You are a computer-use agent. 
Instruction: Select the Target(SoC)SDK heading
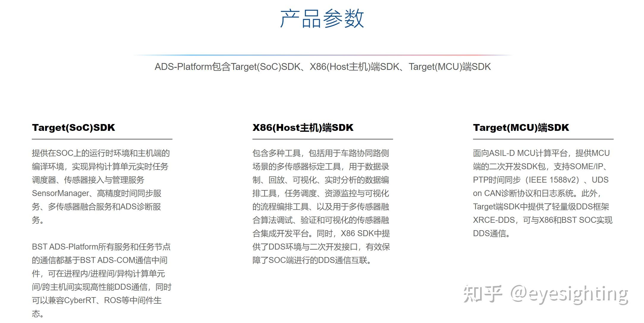(73, 128)
